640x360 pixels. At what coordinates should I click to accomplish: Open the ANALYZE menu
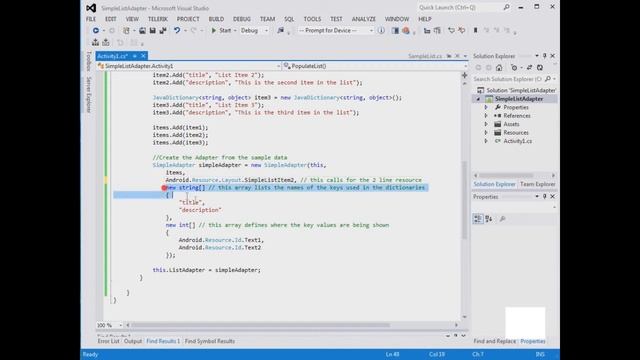point(364,19)
